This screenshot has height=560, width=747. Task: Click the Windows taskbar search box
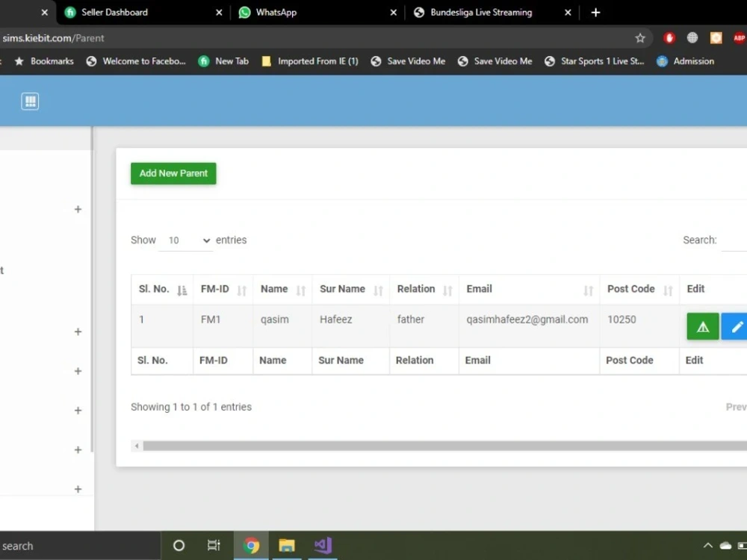[80, 546]
